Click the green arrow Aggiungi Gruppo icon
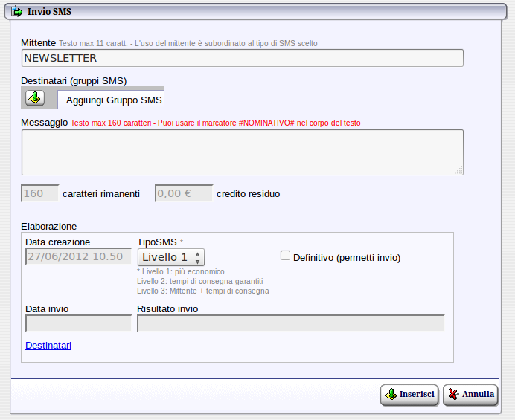 pos(35,98)
